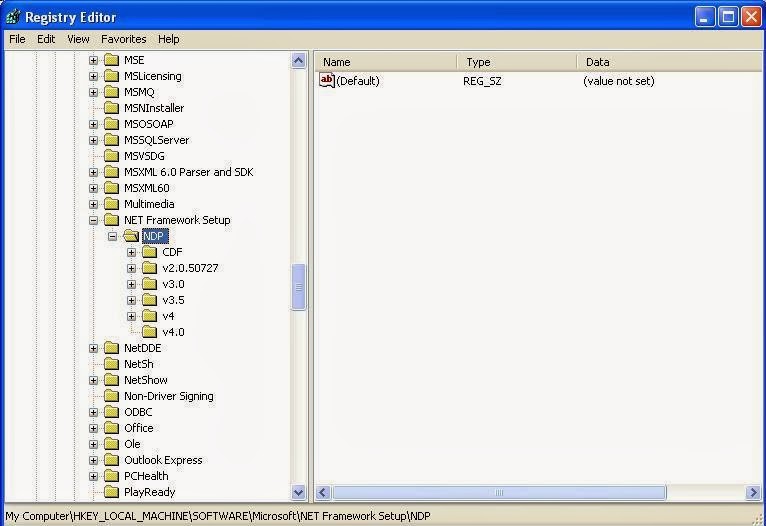The image size is (766, 526).
Task: Select the Multimedia key label
Action: (149, 204)
